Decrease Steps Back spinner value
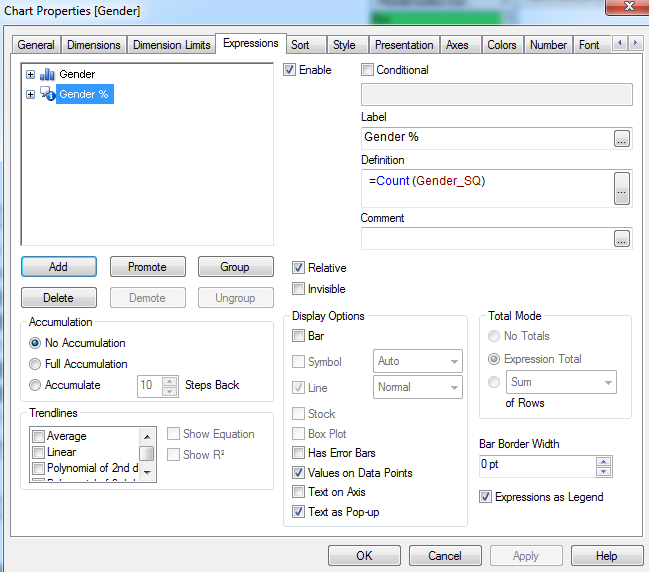The image size is (649, 572). click(170, 392)
